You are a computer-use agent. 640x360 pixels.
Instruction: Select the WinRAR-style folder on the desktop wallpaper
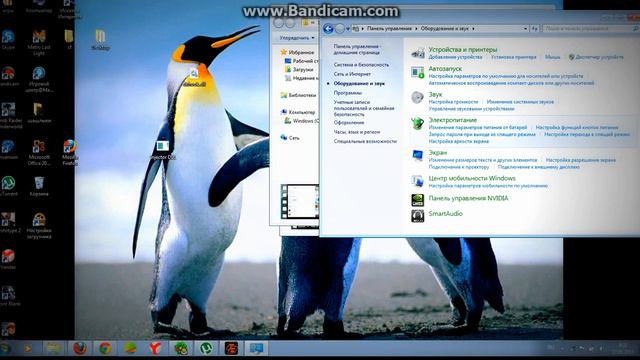(100, 40)
